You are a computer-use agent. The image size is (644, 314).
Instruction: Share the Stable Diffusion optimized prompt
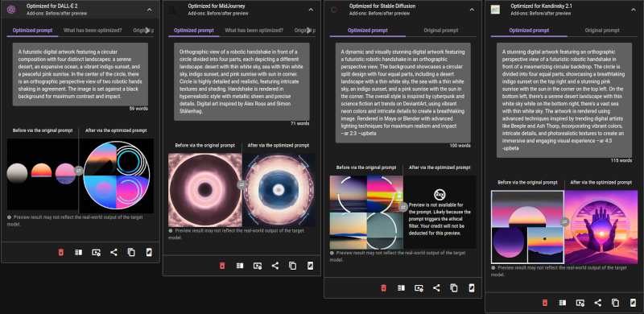[x=436, y=287]
